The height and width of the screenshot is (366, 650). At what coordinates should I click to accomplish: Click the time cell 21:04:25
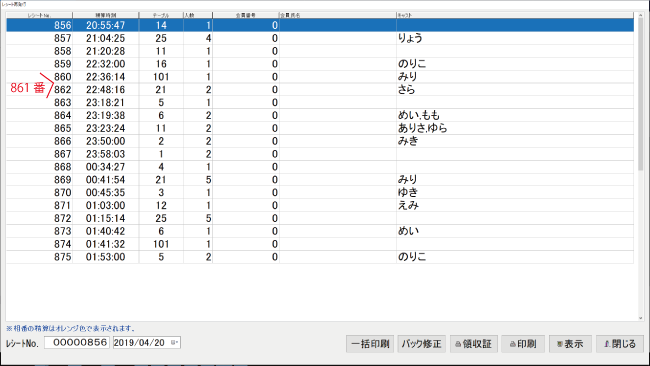pos(105,38)
